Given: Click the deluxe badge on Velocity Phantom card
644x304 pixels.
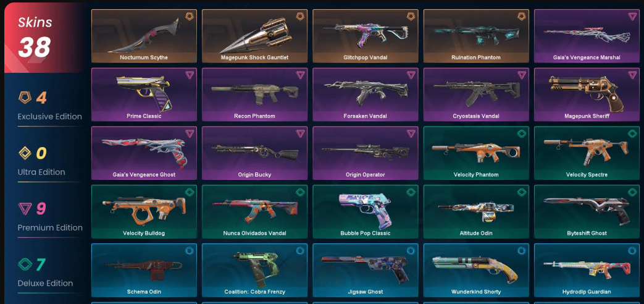Looking at the screenshot, I should click(522, 133).
